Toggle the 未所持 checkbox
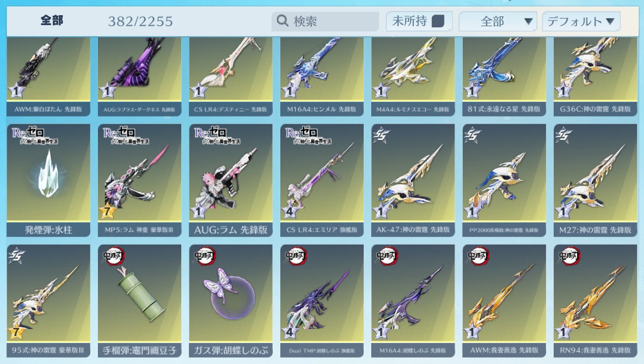Viewport: 644px width, 364px height. (x=438, y=21)
